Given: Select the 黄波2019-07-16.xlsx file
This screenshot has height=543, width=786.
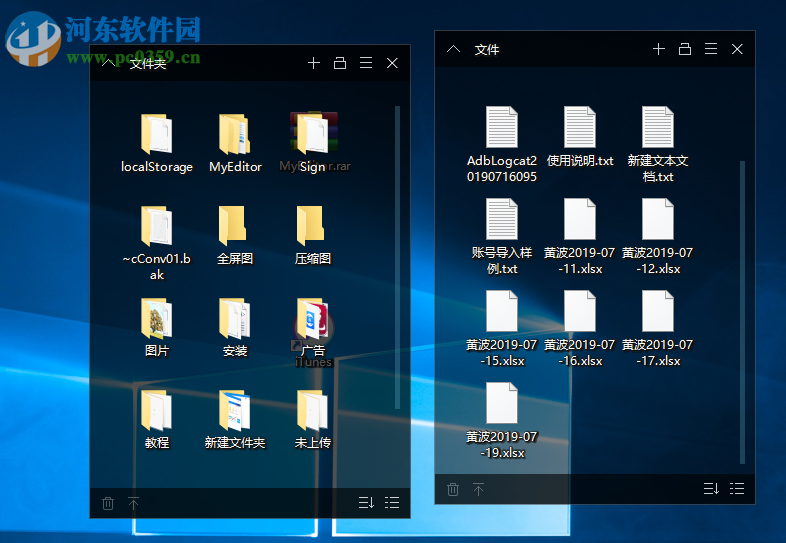Looking at the screenshot, I should click(x=580, y=329).
